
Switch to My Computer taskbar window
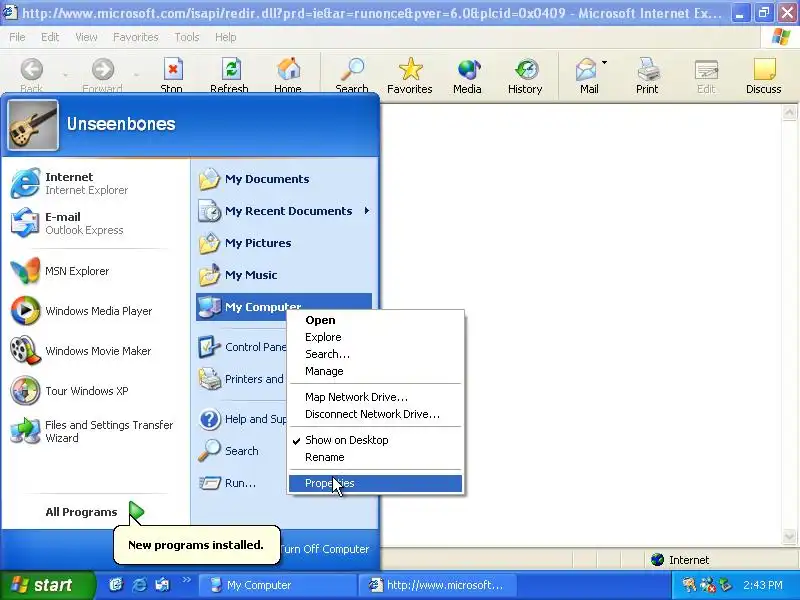point(276,585)
